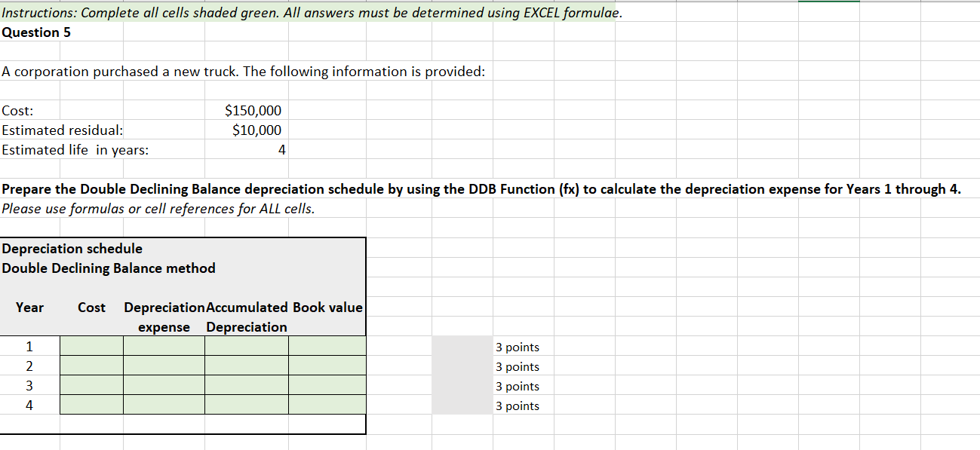Click the 'Year' column header
Viewport: 980px width, 450px height.
click(x=30, y=308)
